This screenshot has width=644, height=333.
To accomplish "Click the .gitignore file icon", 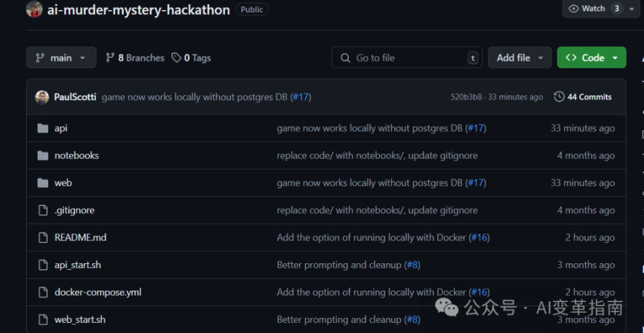I will click(43, 210).
